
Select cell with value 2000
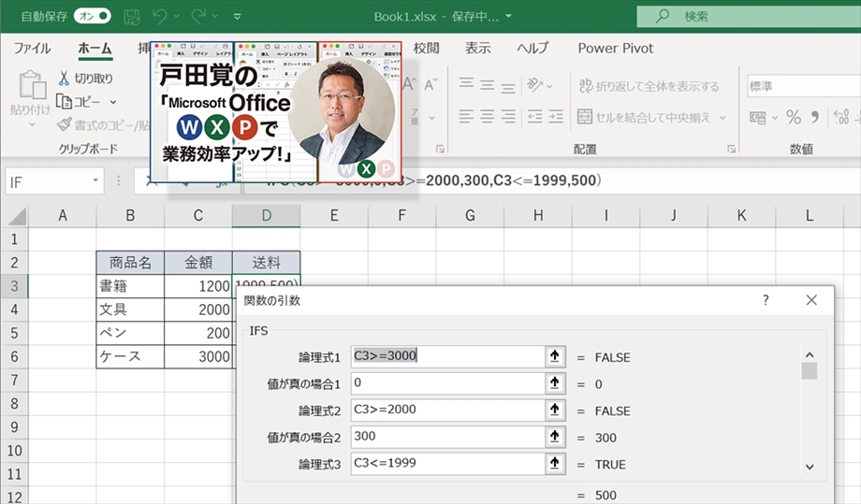(198, 310)
